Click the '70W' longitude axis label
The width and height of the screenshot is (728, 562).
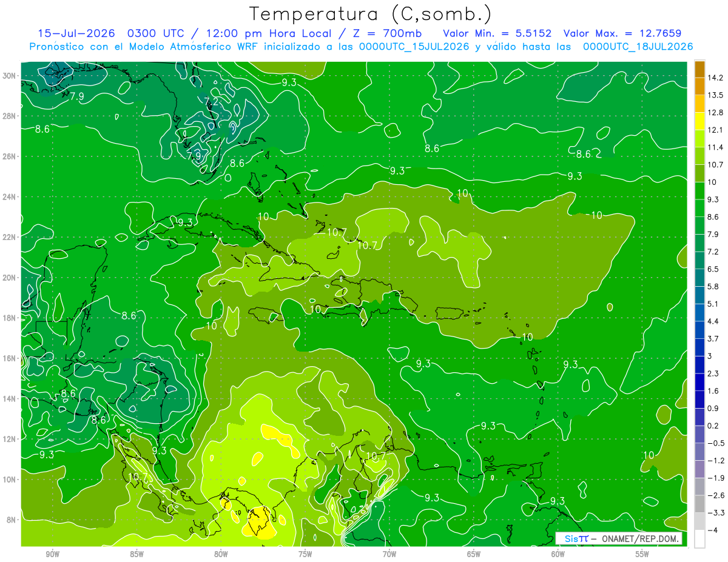pos(389,554)
